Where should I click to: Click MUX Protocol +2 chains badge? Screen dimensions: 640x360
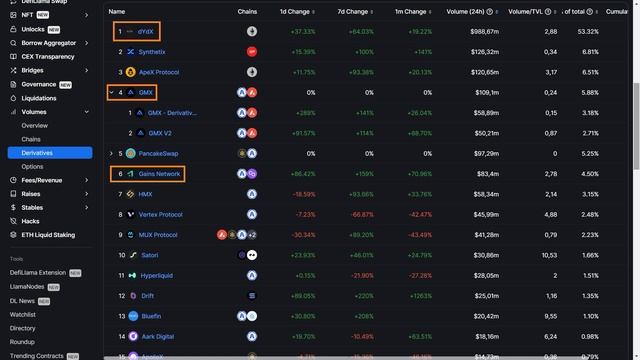point(252,235)
